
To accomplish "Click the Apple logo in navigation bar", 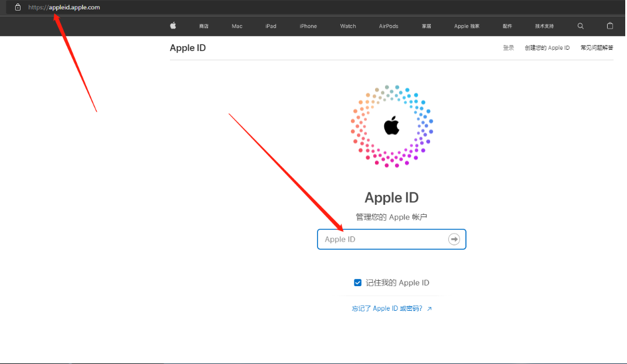I will click(x=173, y=26).
